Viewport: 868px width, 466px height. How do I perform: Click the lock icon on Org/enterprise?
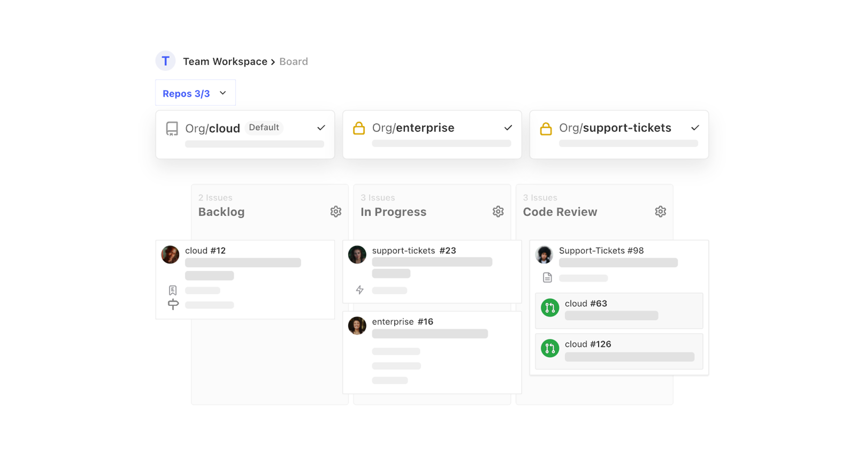[359, 128]
